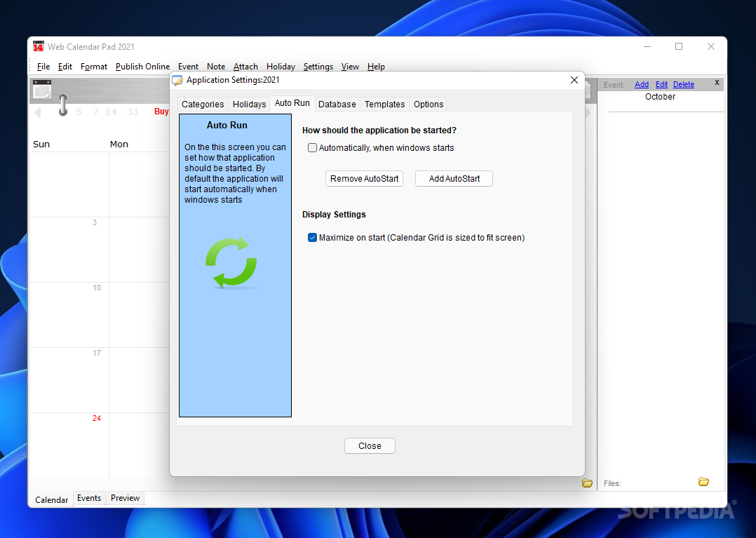Viewport: 756px width, 538px height.
Task: Maximize the Web Calendar Pad window
Action: (x=679, y=46)
